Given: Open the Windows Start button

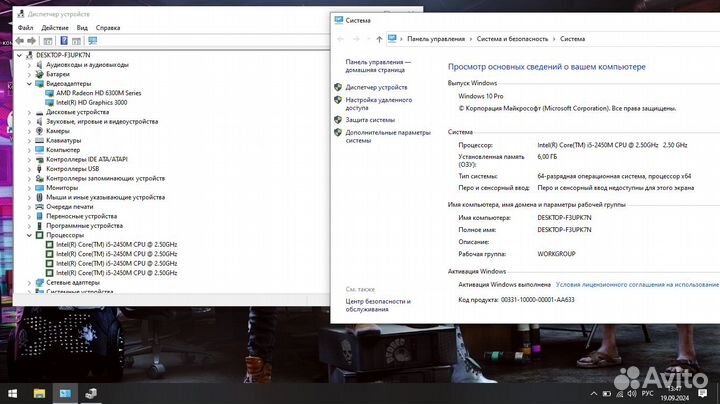Looking at the screenshot, I should (x=13, y=393).
